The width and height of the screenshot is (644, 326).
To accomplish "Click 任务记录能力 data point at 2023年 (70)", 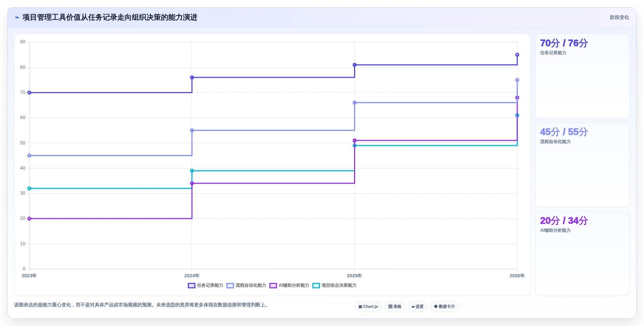I will (x=29, y=92).
